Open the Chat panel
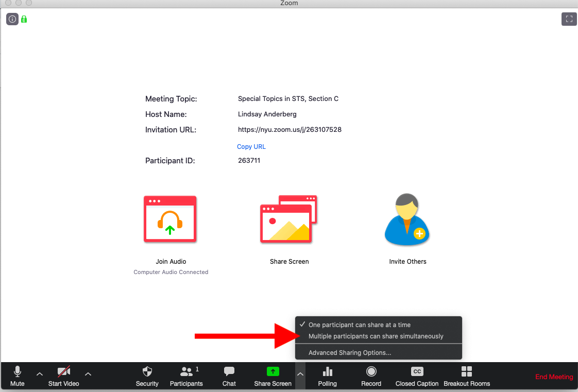578x392 pixels. 229,377
